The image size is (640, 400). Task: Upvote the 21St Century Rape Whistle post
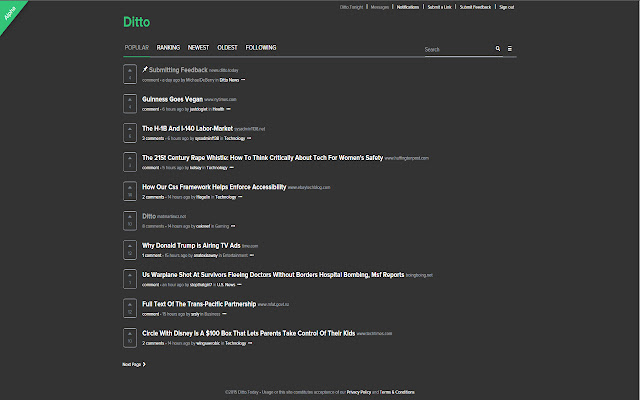click(130, 162)
